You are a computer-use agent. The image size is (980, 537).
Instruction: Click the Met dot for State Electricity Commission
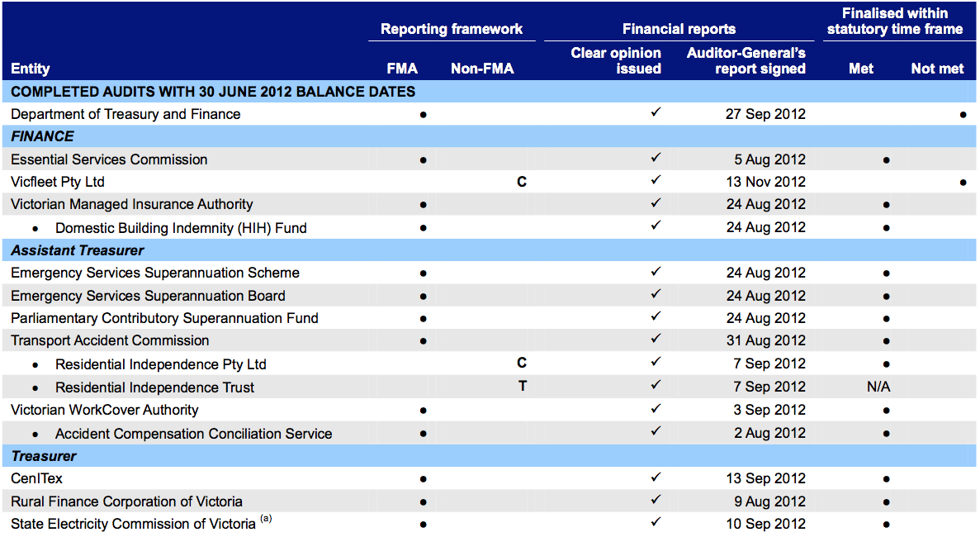click(886, 525)
